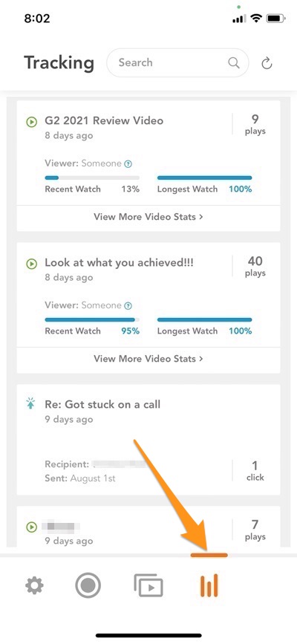Tap the click-tracking icon beside Re: Got stuck on a call
Screen dimensions: 297x644
coord(31,404)
